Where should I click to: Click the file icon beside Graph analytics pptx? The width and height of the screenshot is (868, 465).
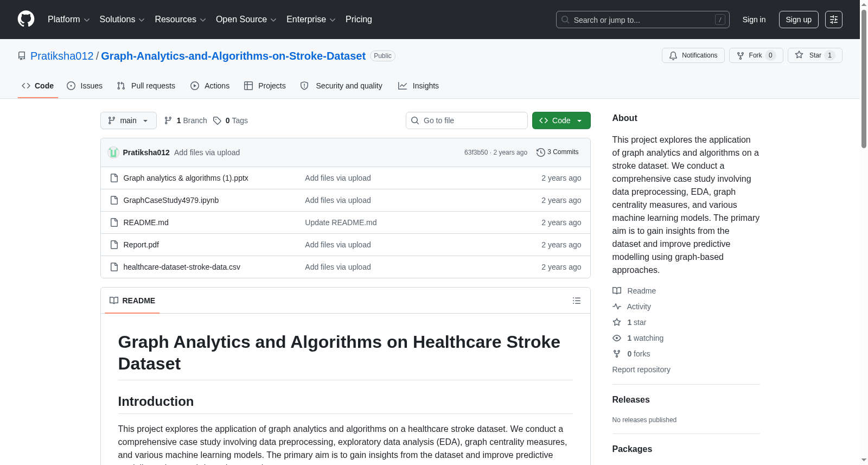114,178
